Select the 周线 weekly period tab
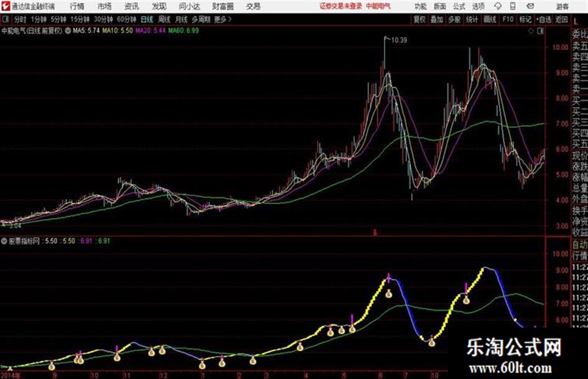Screen dimensions: 588x379 pyautogui.click(x=164, y=19)
